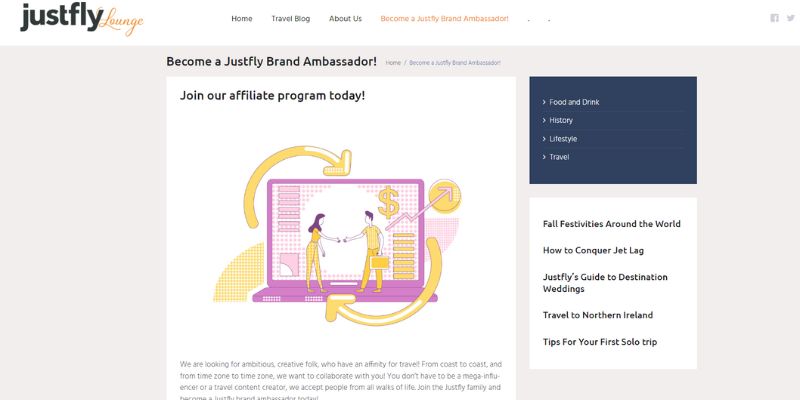This screenshot has width=800, height=400.
Task: Click the chevron beside History
Action: (x=544, y=120)
